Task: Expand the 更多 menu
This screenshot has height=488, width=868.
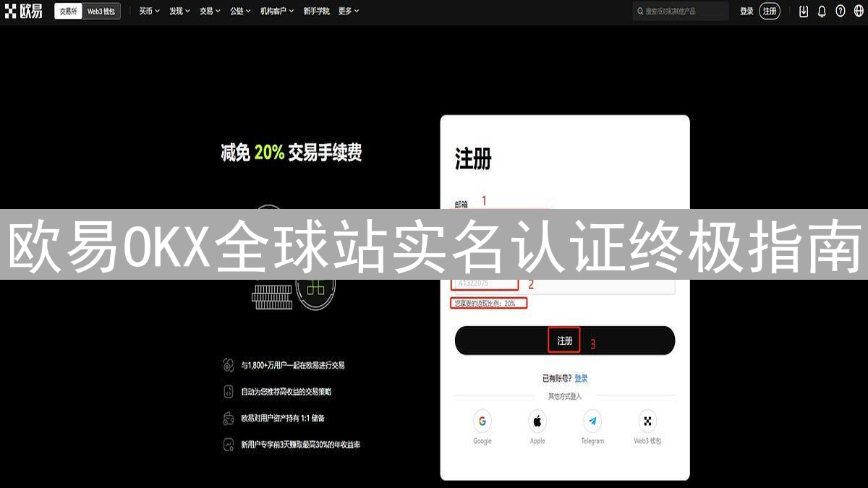Action: coord(348,11)
